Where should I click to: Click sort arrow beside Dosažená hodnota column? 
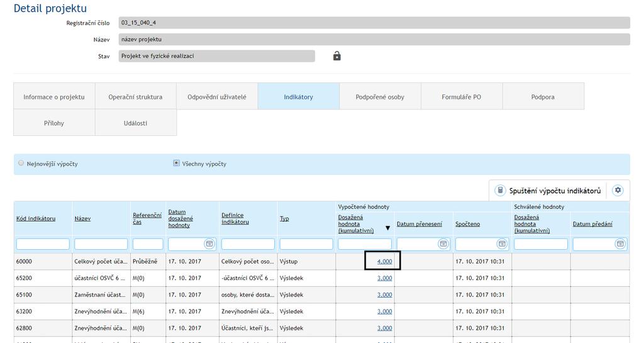pos(387,228)
